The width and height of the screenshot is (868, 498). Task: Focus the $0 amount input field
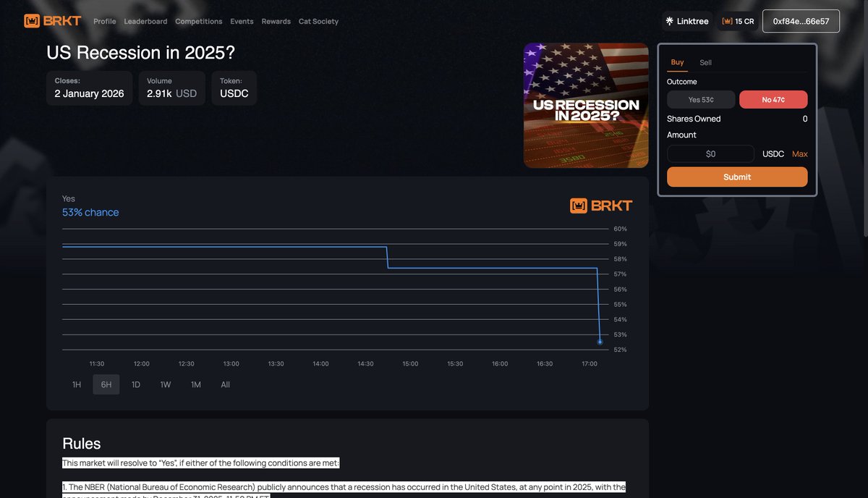(x=710, y=153)
